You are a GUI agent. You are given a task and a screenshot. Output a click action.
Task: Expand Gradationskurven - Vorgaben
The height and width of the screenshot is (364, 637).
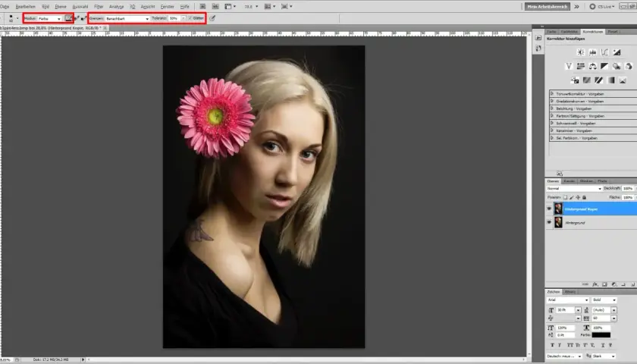552,101
